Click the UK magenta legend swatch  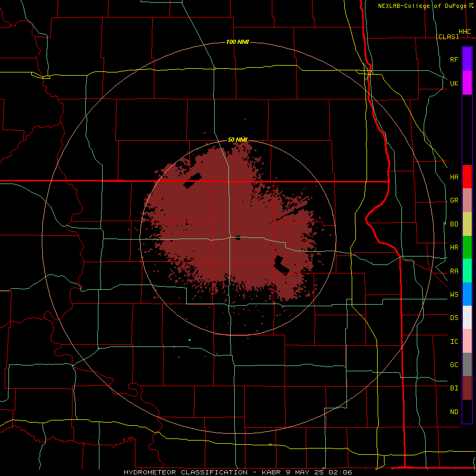[467, 83]
